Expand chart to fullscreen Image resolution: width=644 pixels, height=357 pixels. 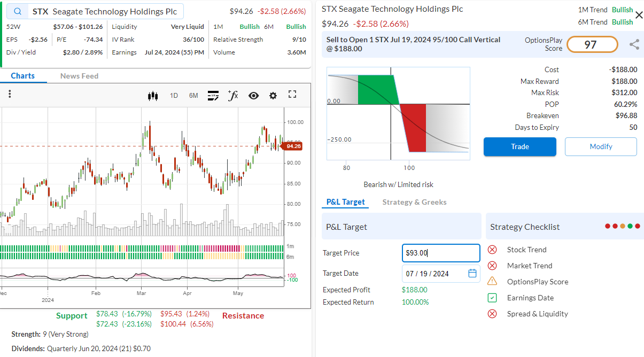pyautogui.click(x=292, y=95)
